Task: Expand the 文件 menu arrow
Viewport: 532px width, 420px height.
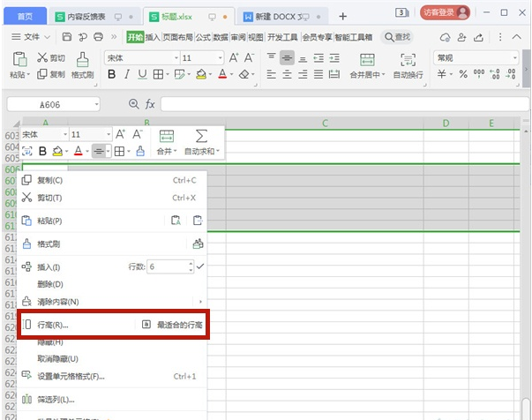Action: click(x=47, y=37)
